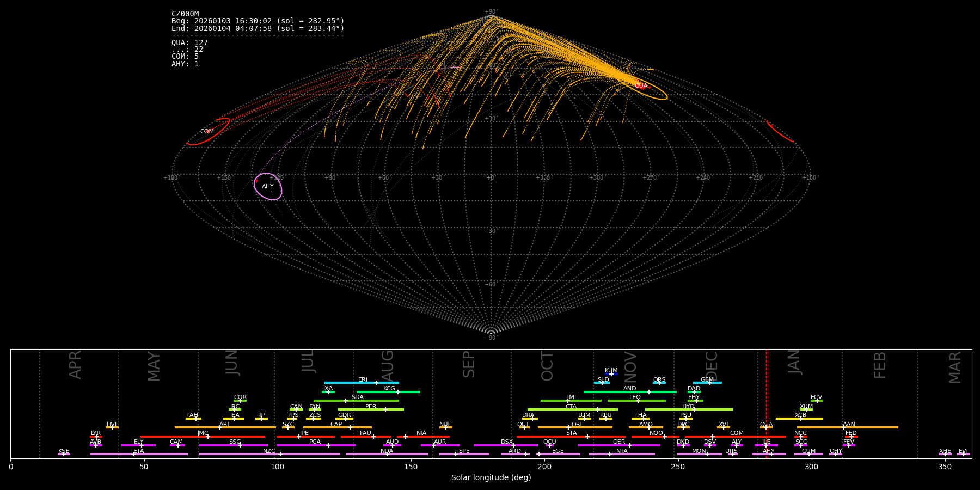Select the GEM shower label in the timeline
The height and width of the screenshot is (490, 980).
coord(707,380)
